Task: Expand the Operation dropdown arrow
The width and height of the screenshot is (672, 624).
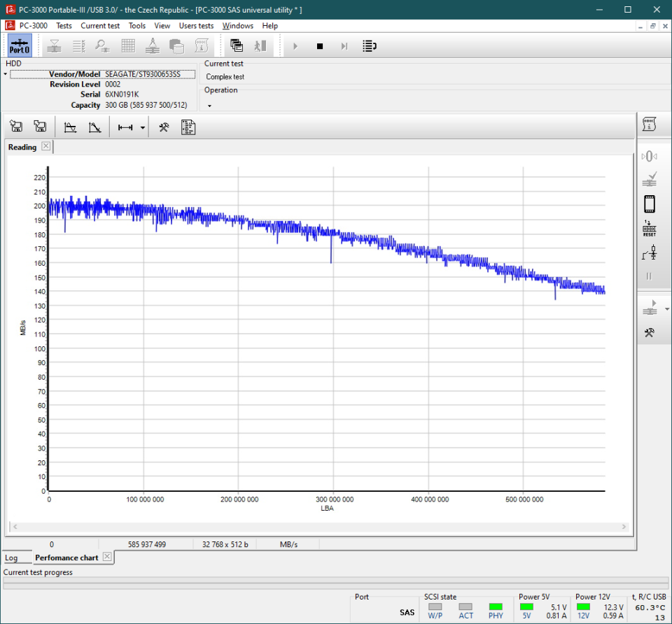Action: pyautogui.click(x=209, y=106)
